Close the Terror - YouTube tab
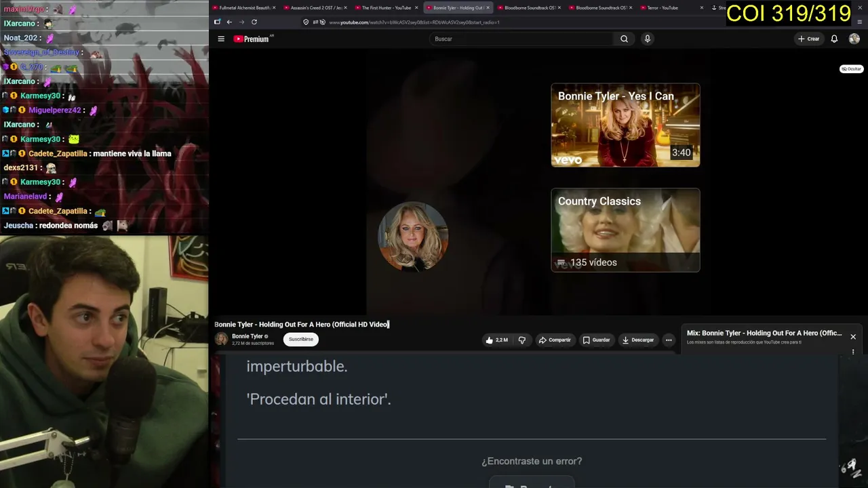Screen dimensions: 868x488 point(701,7)
